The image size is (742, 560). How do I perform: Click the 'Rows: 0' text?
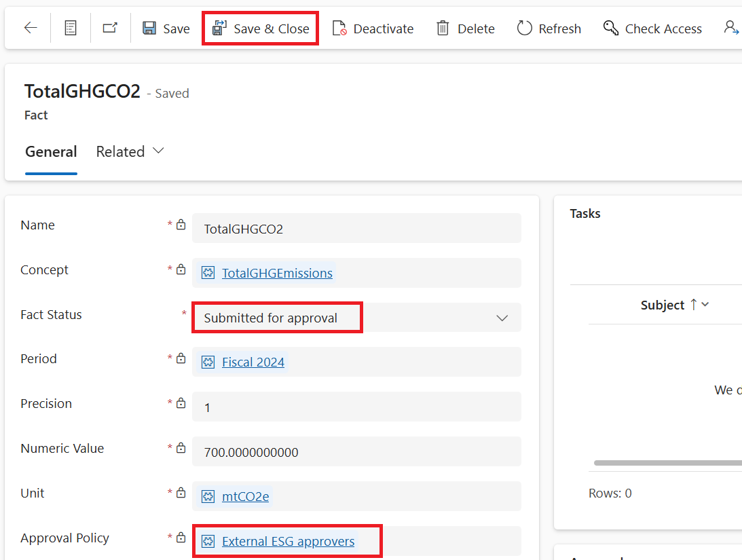[610, 493]
